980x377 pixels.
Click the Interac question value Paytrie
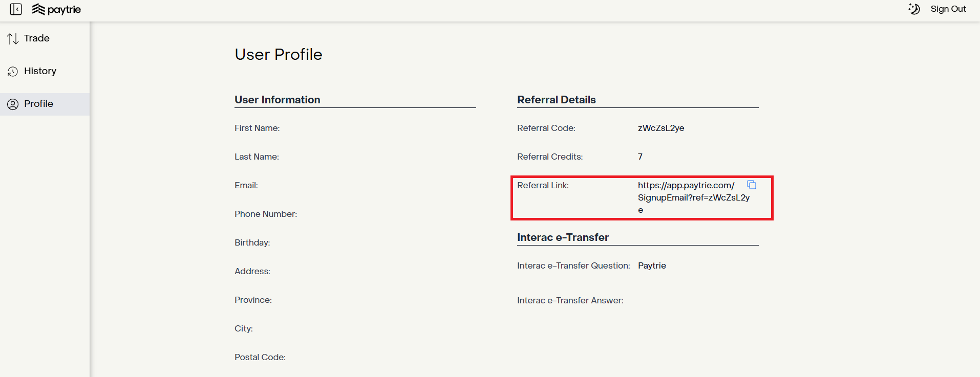click(x=652, y=265)
